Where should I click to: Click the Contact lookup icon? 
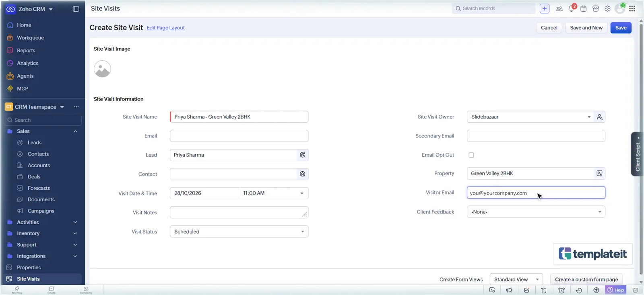(302, 174)
